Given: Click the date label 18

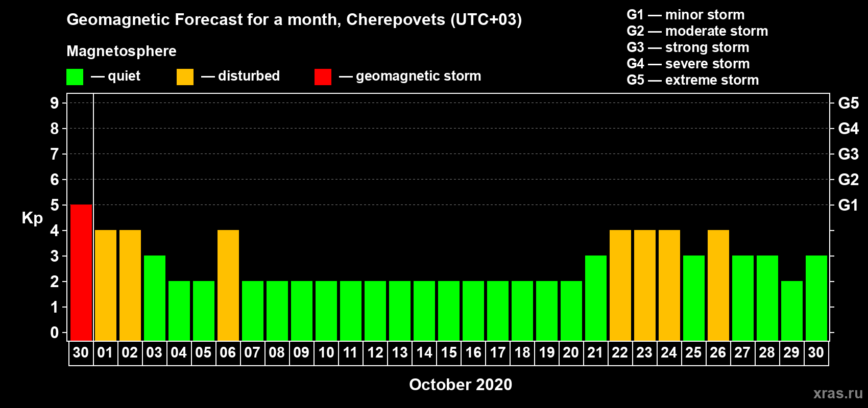Looking at the screenshot, I should coord(522,352).
